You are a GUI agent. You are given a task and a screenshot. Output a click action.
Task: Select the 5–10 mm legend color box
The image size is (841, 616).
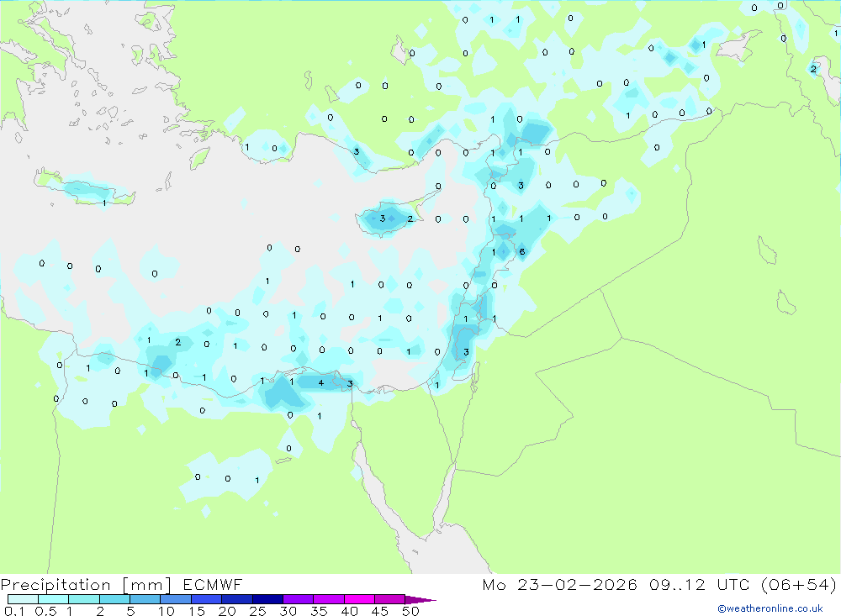[x=145, y=599]
